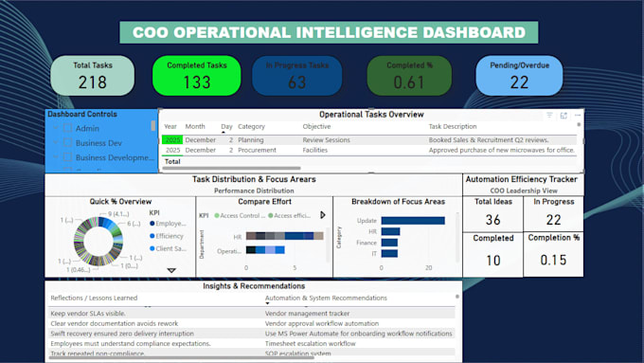Select the Client Sa... KPI legend marker
Image resolution: width=644 pixels, height=363 pixels.
[152, 248]
